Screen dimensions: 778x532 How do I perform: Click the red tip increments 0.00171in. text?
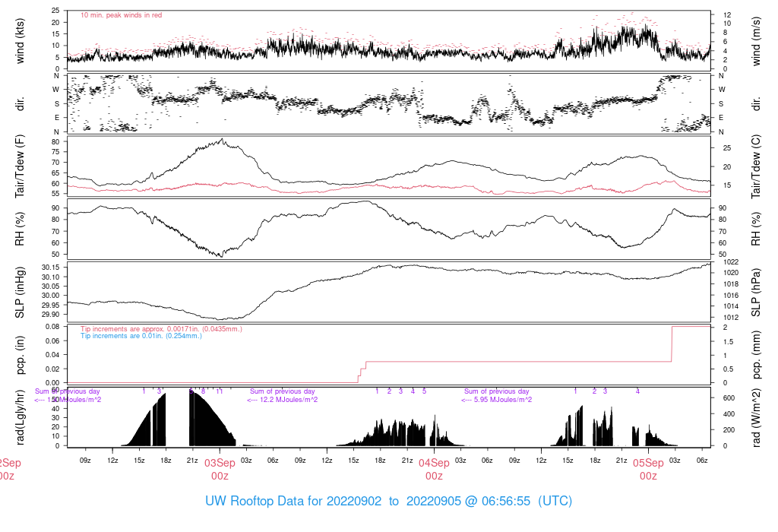pos(161,328)
